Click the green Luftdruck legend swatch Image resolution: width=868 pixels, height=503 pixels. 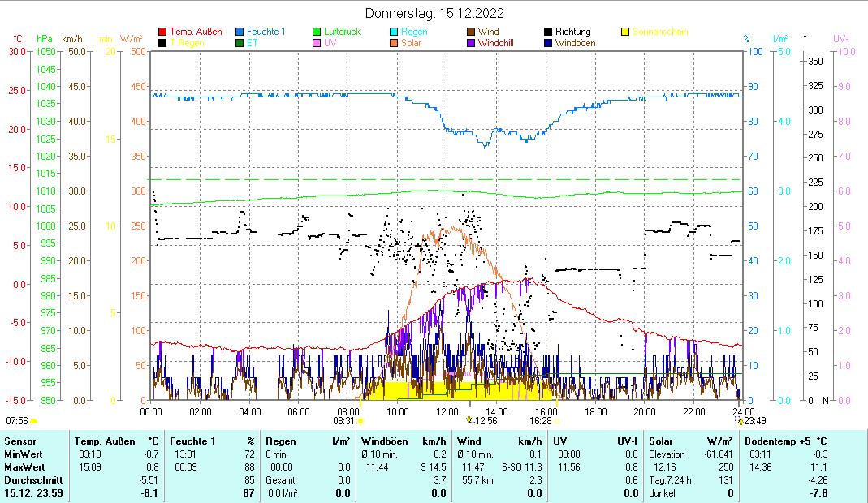pyautogui.click(x=317, y=32)
